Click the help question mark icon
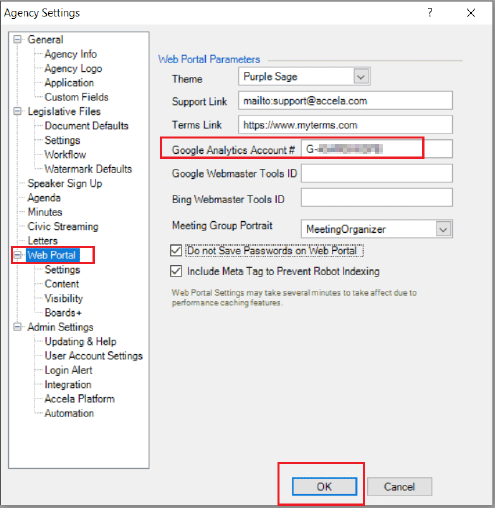This screenshot has height=508, width=495. [430, 13]
